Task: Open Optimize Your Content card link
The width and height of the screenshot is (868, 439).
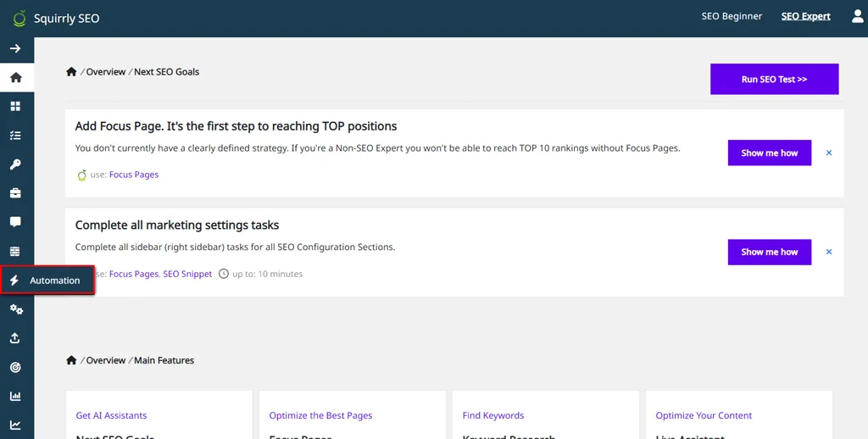Action: (x=704, y=416)
